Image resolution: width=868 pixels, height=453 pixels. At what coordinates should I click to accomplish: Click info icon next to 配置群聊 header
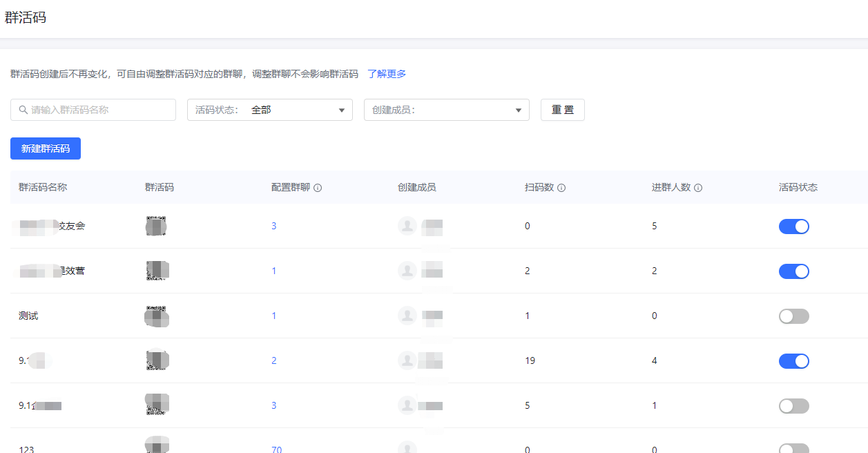[x=318, y=188]
